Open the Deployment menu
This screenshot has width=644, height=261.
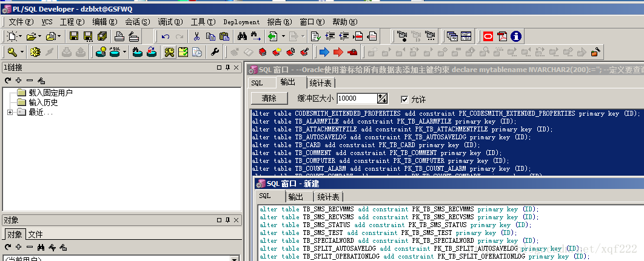pyautogui.click(x=241, y=22)
